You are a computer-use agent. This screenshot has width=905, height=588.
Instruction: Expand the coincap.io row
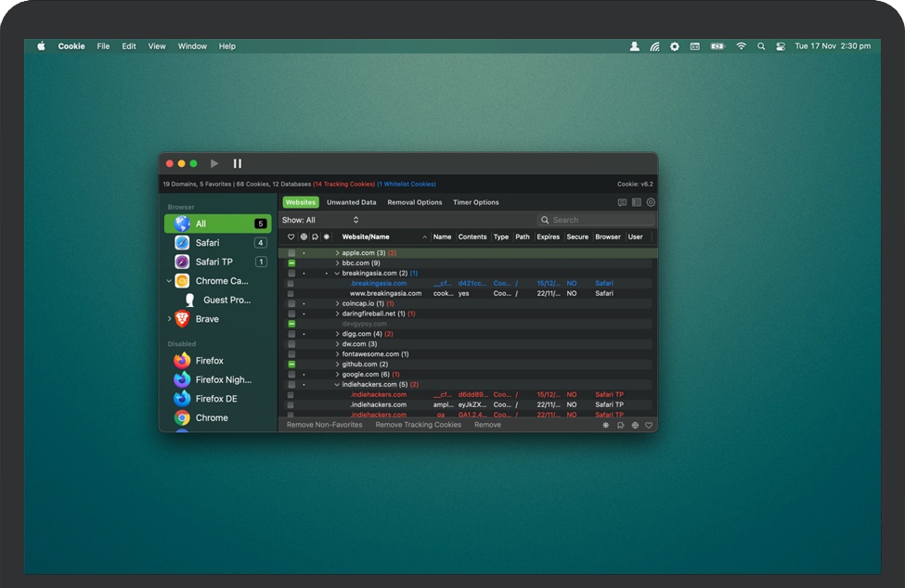pos(337,304)
